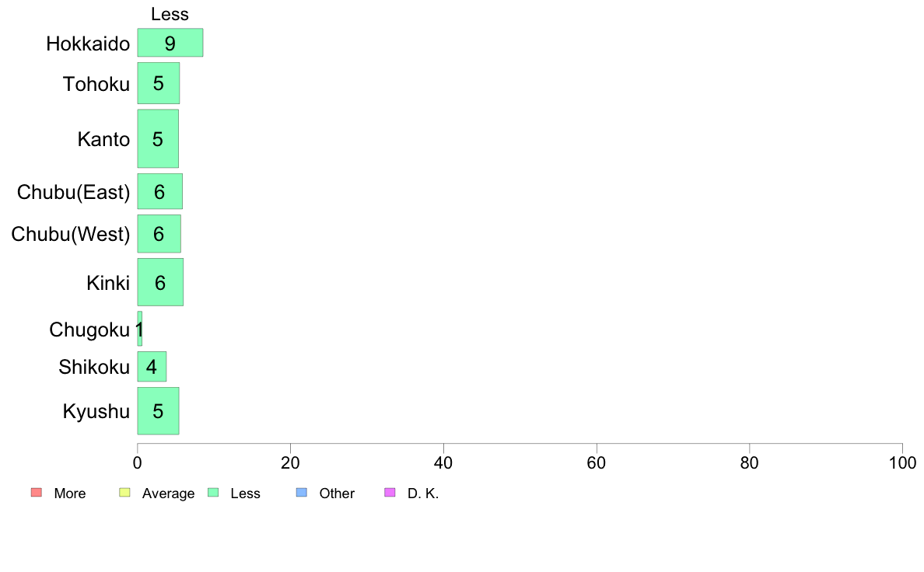924x572 pixels.
Task: Select the Chubu(East) bar
Action: click(159, 191)
